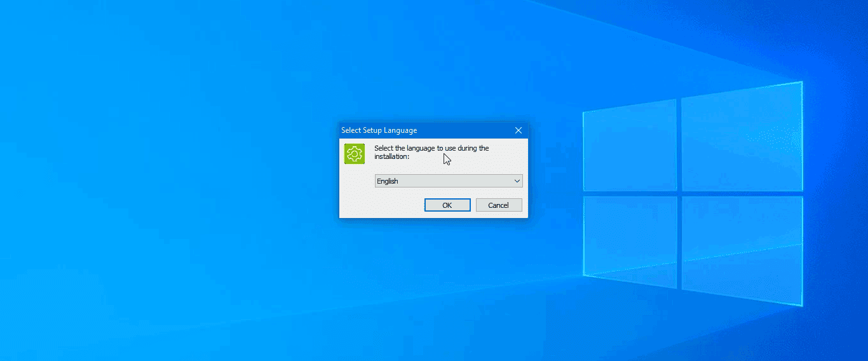Image resolution: width=868 pixels, height=361 pixels.
Task: Open the English language dropdown
Action: click(x=449, y=181)
